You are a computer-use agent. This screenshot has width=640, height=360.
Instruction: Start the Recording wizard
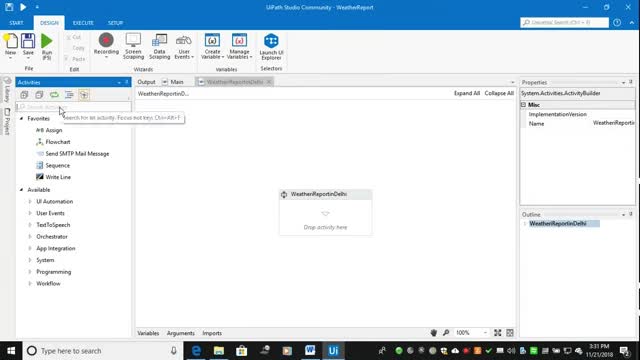(106, 46)
